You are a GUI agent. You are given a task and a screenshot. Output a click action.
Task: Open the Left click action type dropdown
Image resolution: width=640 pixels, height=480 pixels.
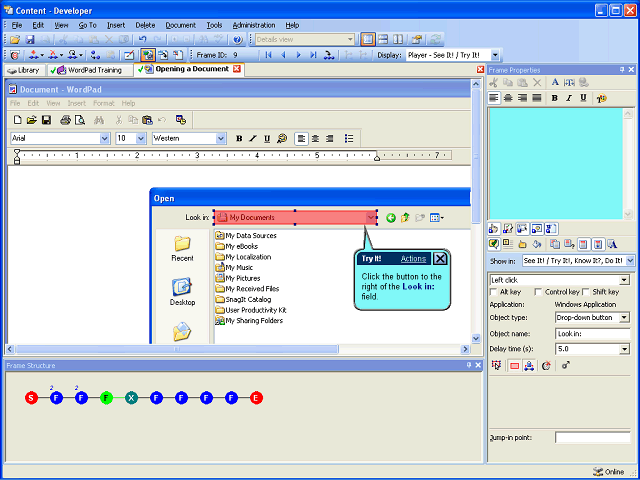pos(624,280)
